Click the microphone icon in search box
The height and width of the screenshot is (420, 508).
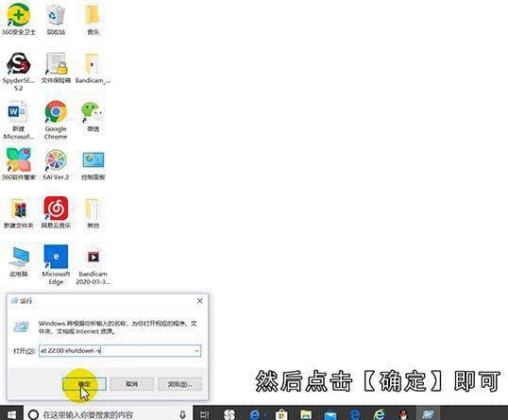pyautogui.click(x=182, y=414)
